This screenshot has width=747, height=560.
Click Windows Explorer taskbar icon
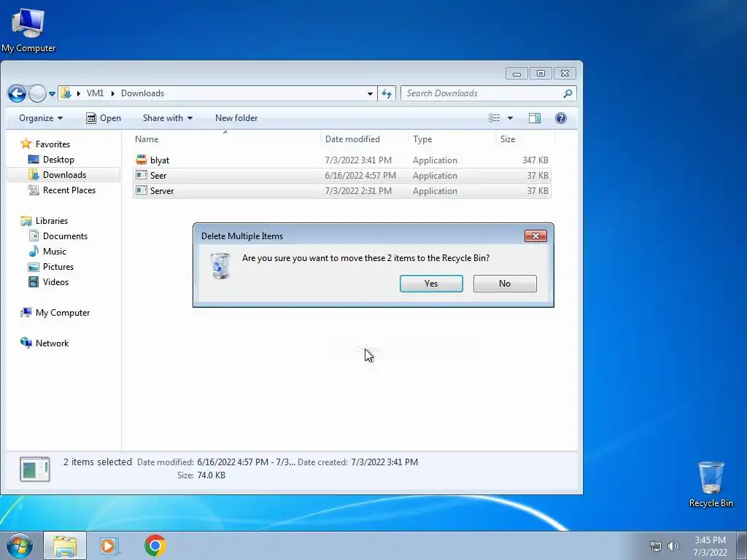pyautogui.click(x=65, y=545)
